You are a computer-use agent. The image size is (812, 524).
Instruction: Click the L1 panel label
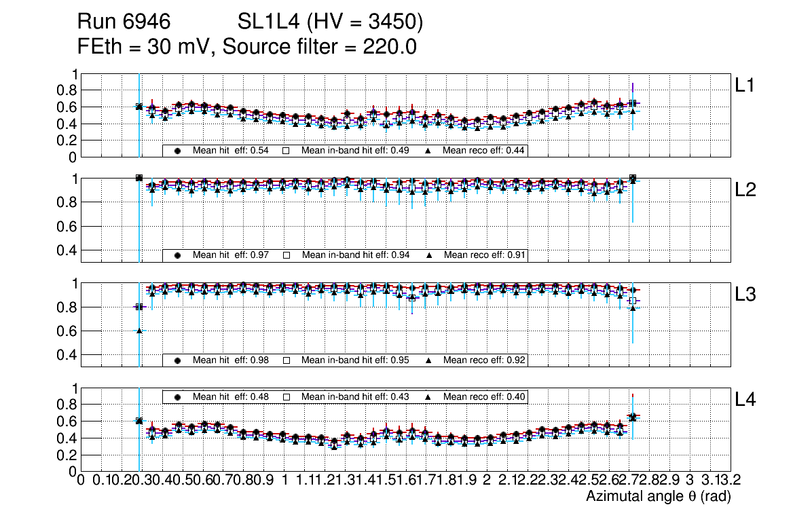pos(745,86)
